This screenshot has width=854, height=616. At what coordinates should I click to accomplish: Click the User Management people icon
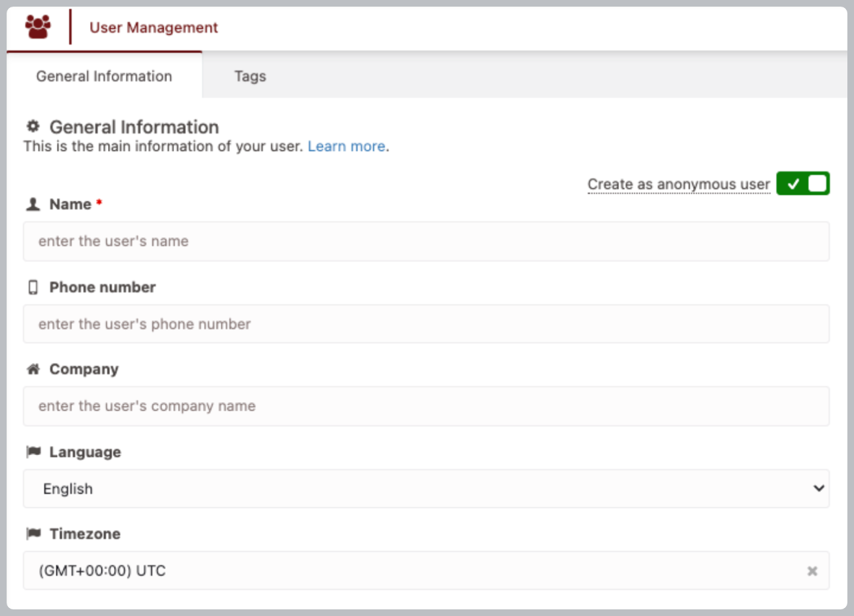click(x=38, y=27)
